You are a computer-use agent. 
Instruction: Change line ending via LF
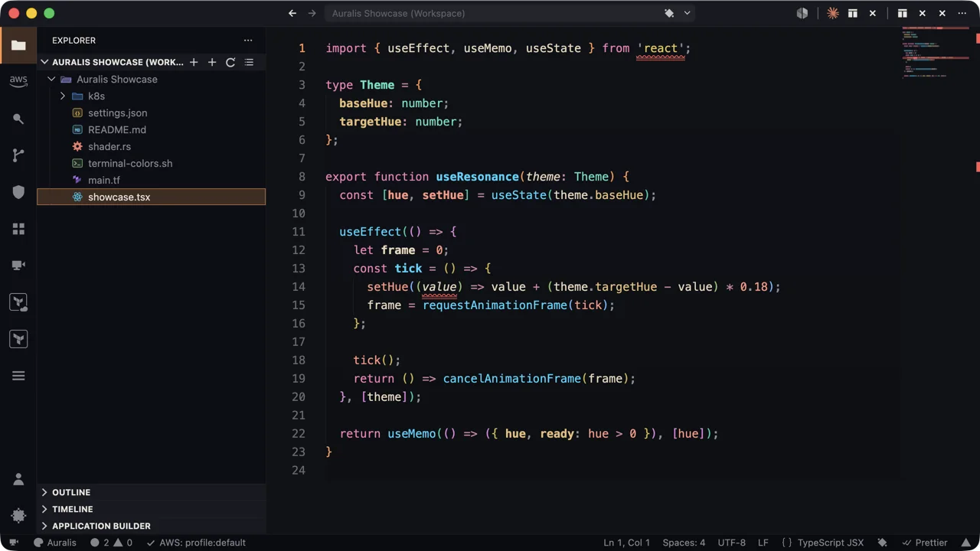tap(763, 543)
